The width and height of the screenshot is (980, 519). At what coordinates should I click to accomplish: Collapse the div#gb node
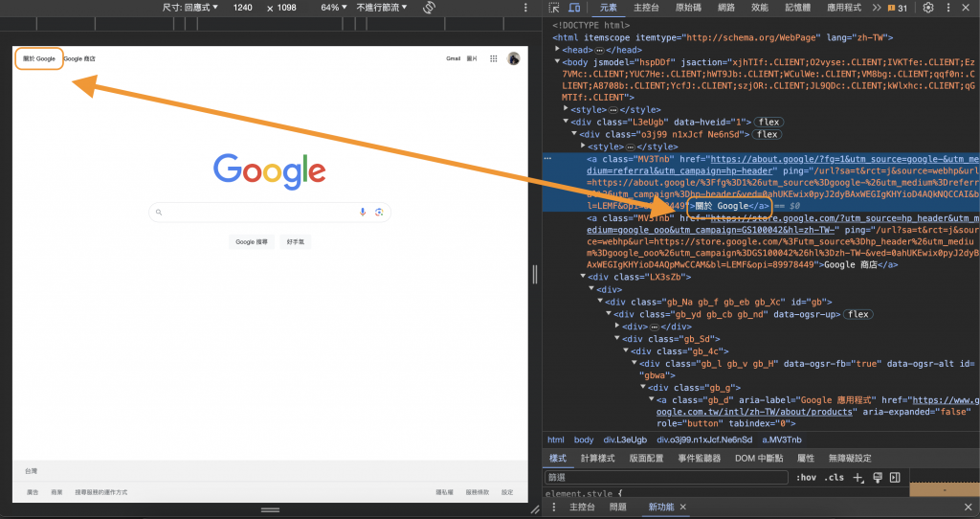601,302
